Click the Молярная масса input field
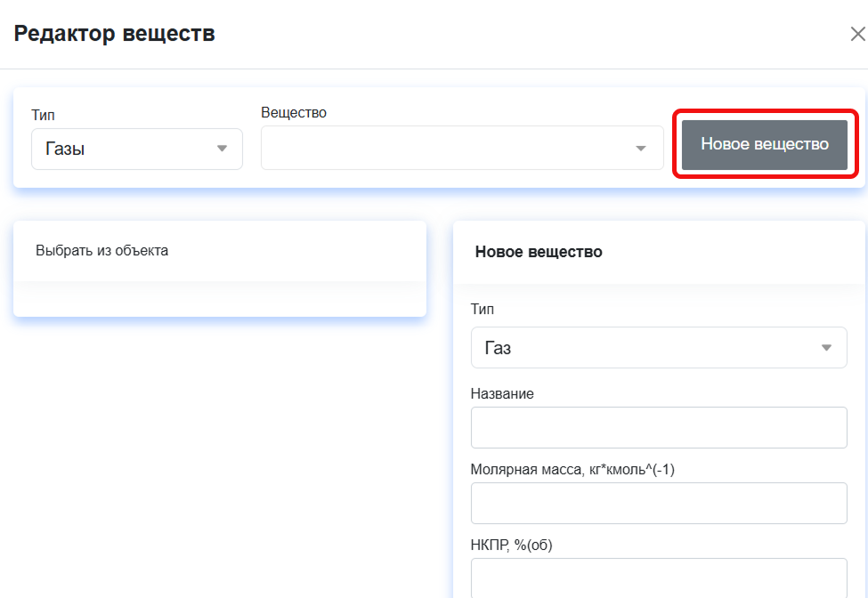The image size is (868, 598). click(659, 504)
